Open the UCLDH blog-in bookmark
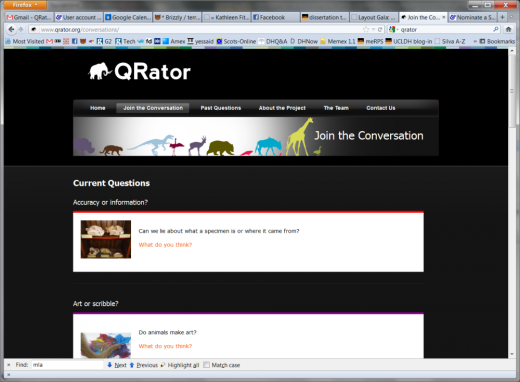Image resolution: width=520 pixels, height=382 pixels. pyautogui.click(x=409, y=41)
